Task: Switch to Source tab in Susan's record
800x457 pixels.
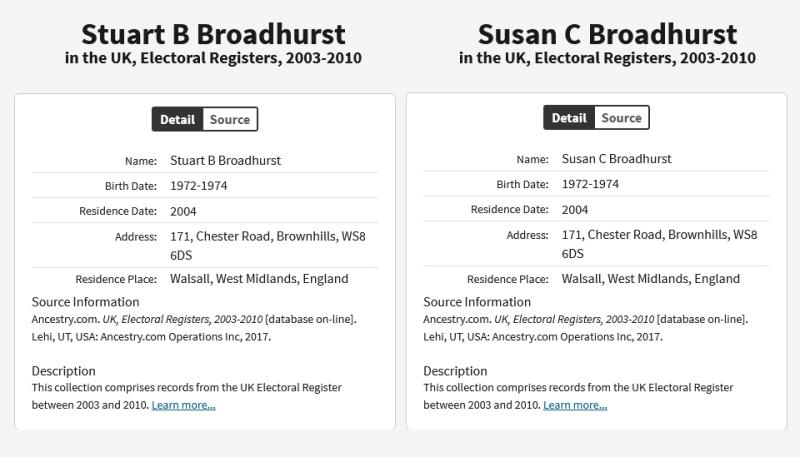Action: (621, 118)
